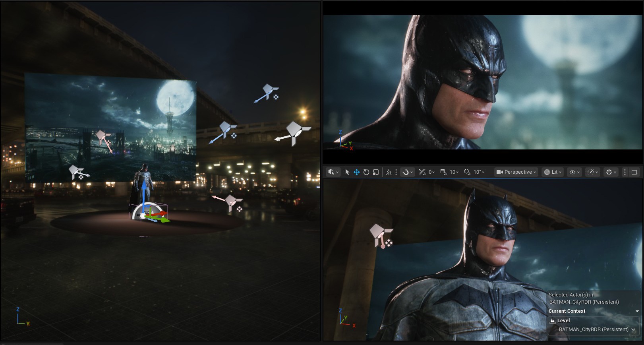Open the performance and scalability dropdown
Screen dimensions: 644x345
(x=593, y=172)
